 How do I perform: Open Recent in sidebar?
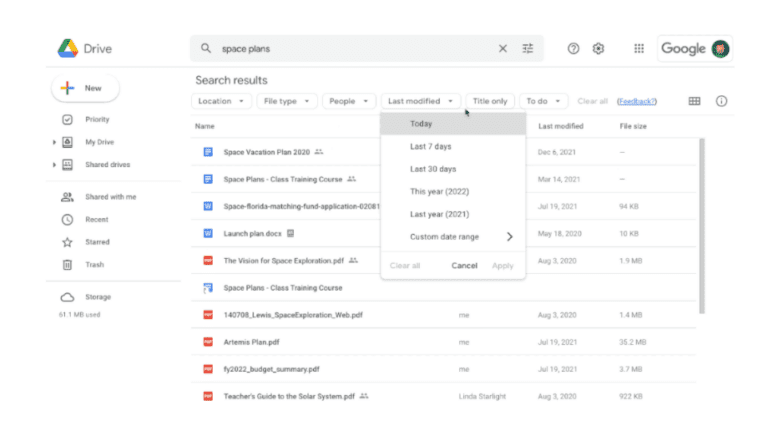coord(96,219)
